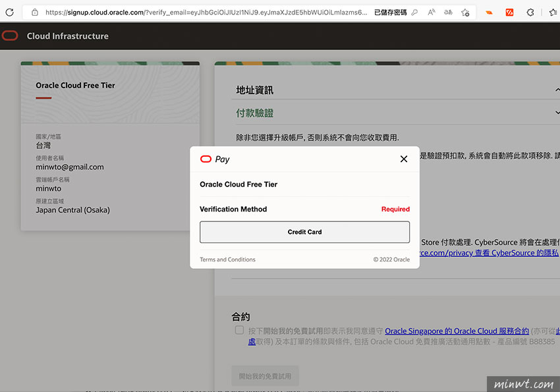Click the 國家/地區 field label
Image resolution: width=560 pixels, height=392 pixels.
[x=48, y=137]
